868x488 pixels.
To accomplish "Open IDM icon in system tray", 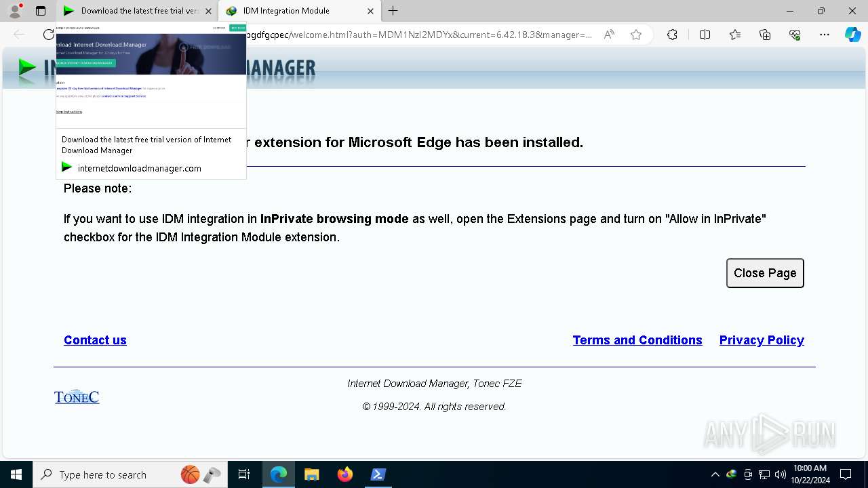I will [x=732, y=474].
